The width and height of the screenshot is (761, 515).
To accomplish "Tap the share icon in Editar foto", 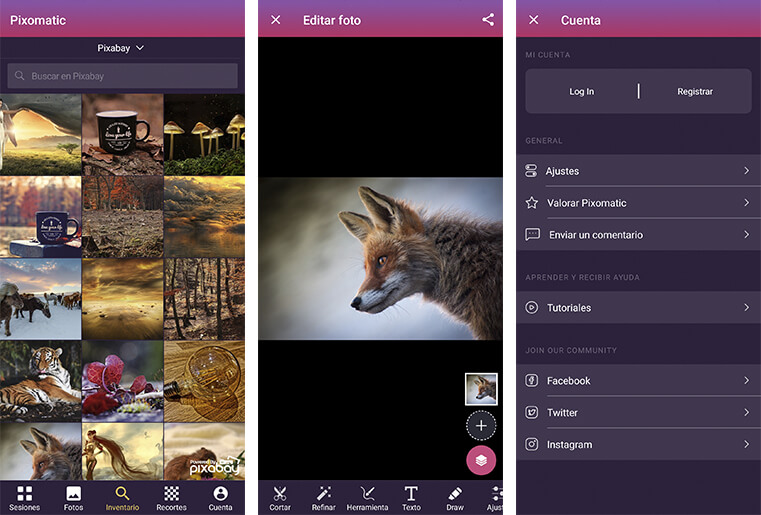I will coord(488,20).
